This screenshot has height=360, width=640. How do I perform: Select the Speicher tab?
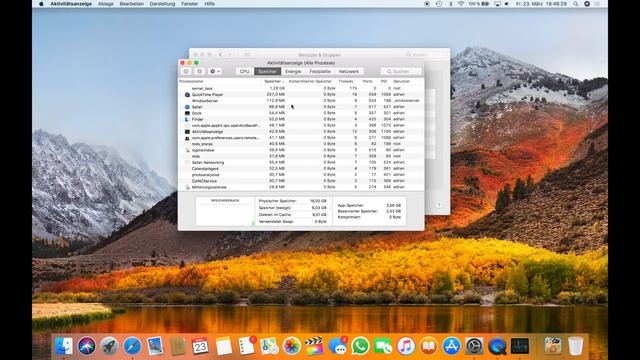267,71
